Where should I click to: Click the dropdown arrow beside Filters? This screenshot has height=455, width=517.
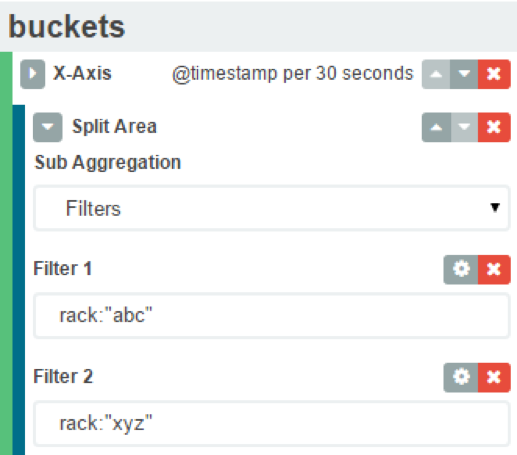[495, 208]
